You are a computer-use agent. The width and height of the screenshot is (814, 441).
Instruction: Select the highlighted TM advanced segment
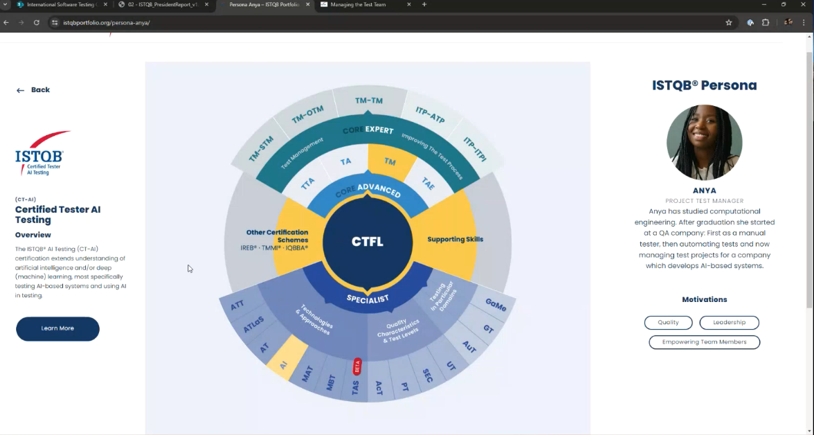tap(390, 162)
